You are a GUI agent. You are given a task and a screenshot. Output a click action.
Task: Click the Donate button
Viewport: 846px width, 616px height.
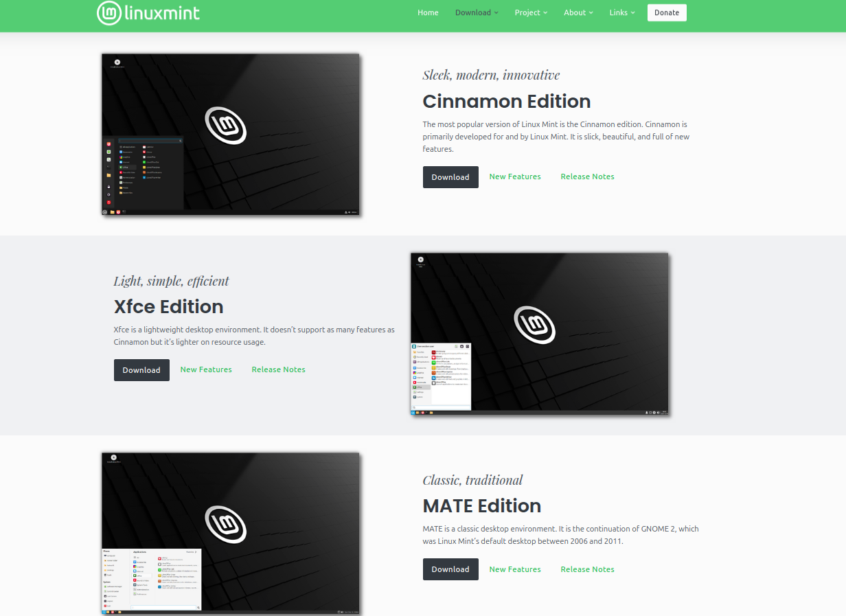coord(667,12)
